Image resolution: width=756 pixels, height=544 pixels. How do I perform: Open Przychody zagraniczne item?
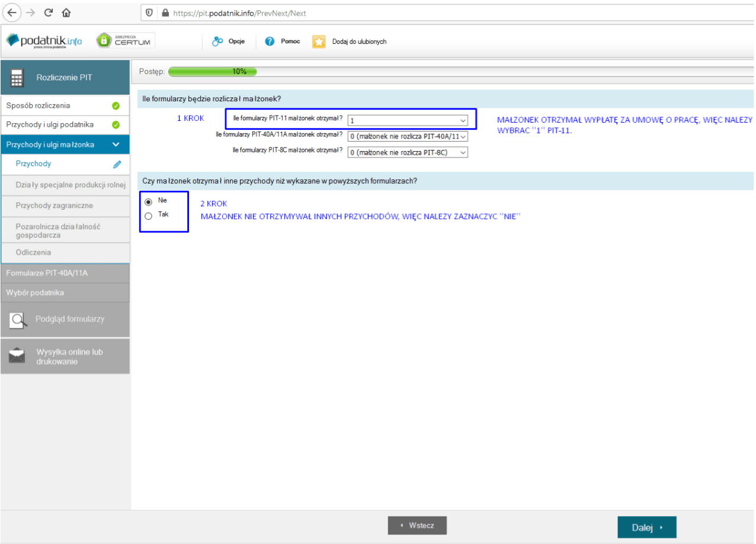[x=65, y=206]
